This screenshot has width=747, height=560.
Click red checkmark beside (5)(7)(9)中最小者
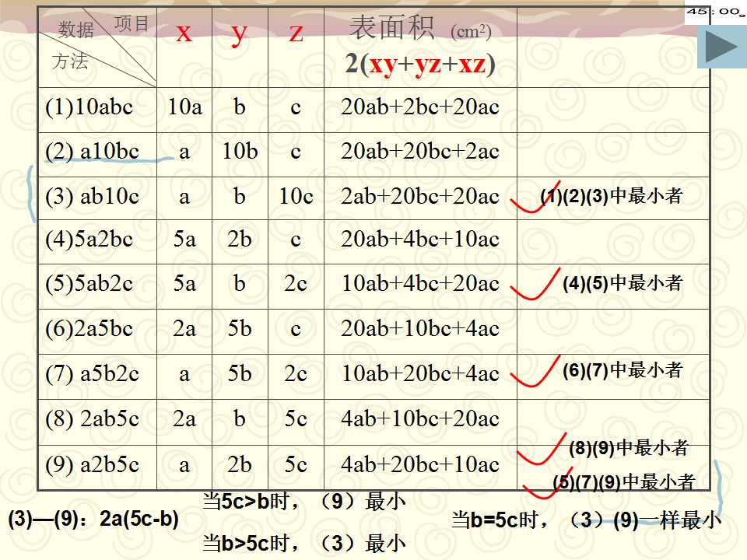click(x=548, y=483)
